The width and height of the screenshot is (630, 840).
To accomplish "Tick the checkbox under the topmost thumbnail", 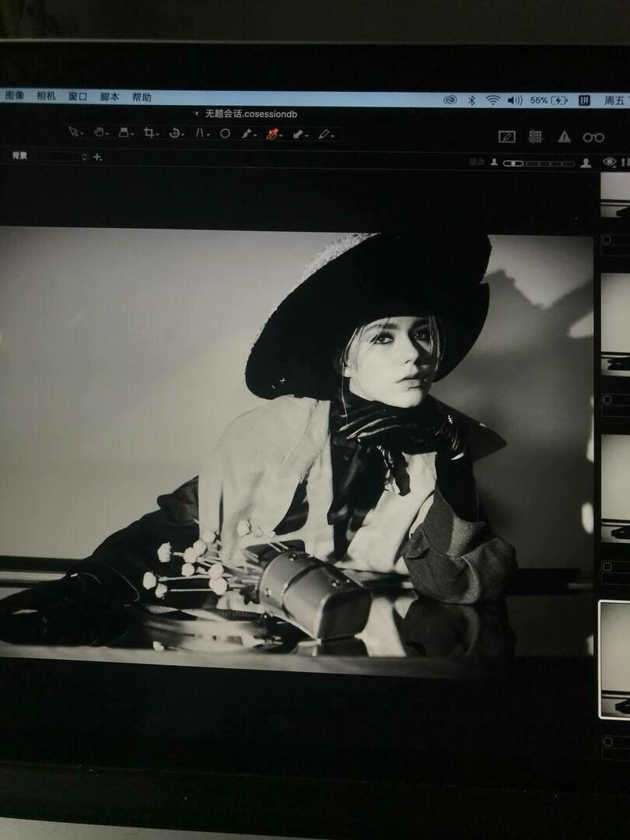I will click(x=607, y=240).
